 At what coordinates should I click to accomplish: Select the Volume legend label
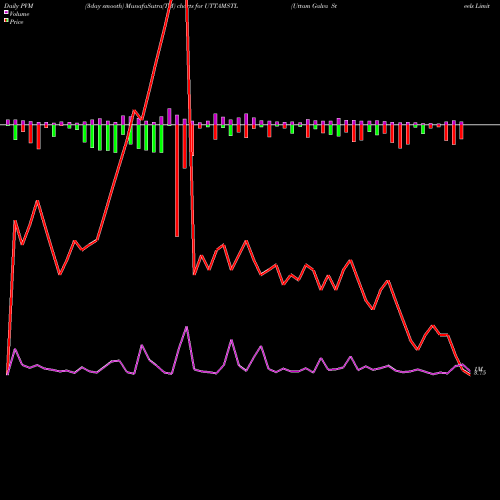tap(19, 14)
